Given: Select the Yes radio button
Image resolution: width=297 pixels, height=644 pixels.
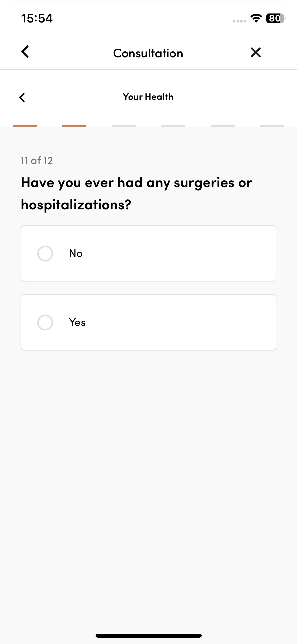Looking at the screenshot, I should point(45,323).
